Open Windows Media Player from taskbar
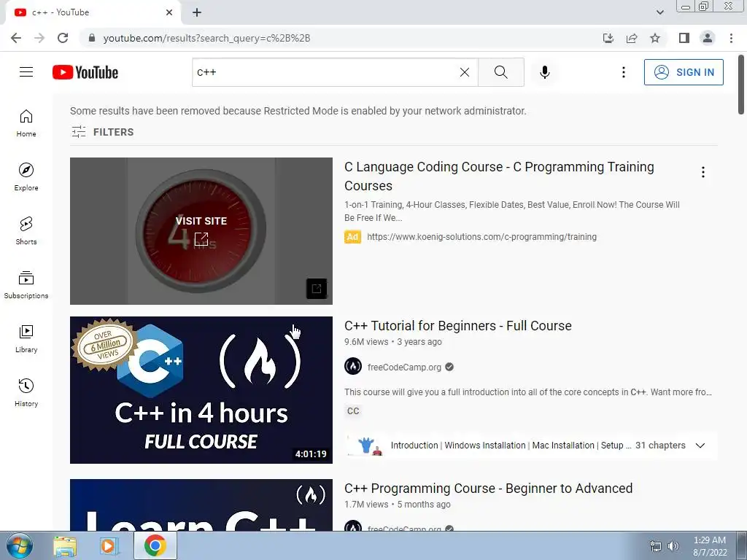 coord(109,546)
